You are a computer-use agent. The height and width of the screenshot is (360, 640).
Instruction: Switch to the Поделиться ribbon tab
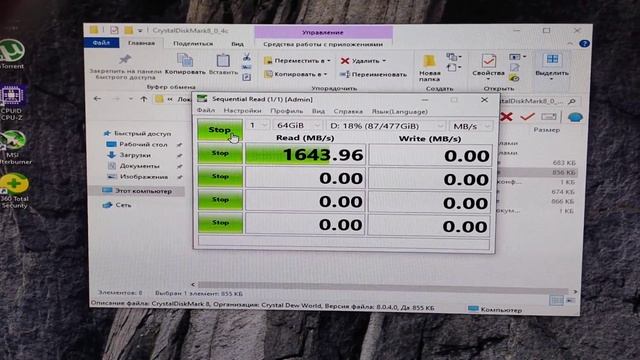[193, 43]
